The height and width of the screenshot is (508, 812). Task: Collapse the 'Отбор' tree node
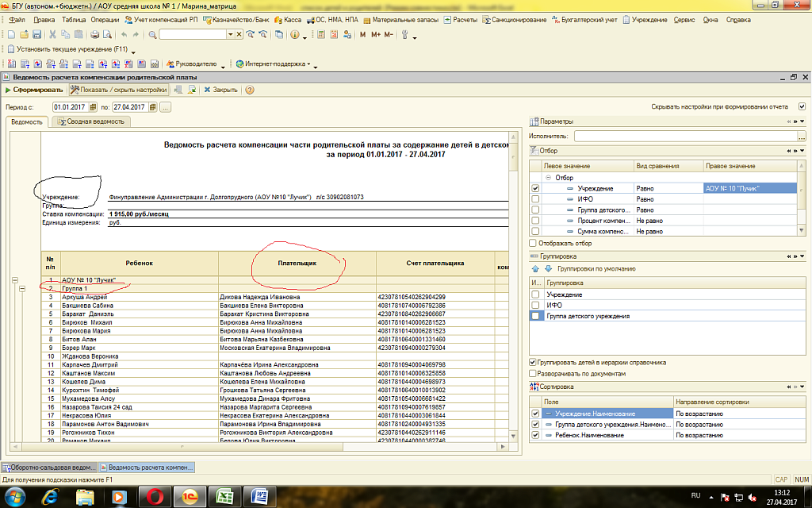[547, 178]
